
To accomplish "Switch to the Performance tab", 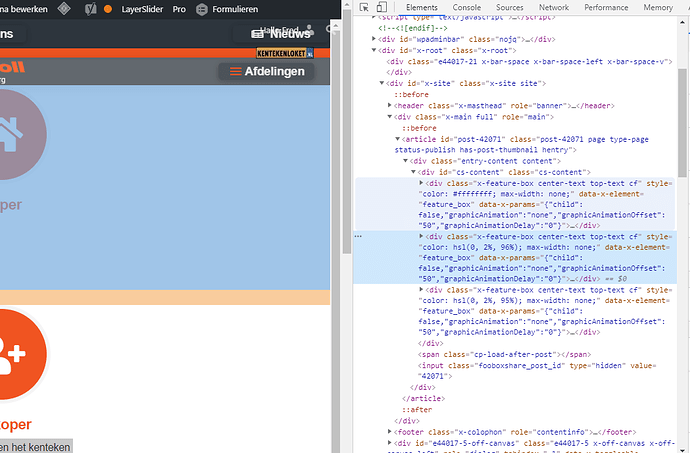I will (x=606, y=7).
